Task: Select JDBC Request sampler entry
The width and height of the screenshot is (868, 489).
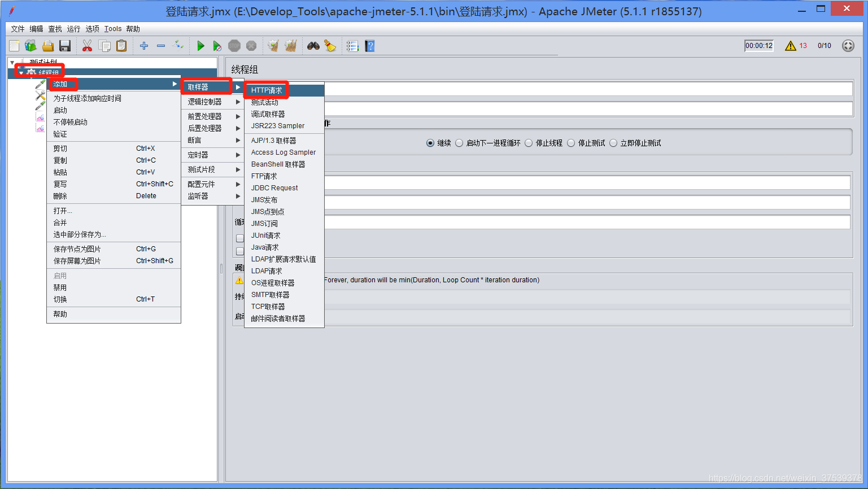Action: (285, 188)
